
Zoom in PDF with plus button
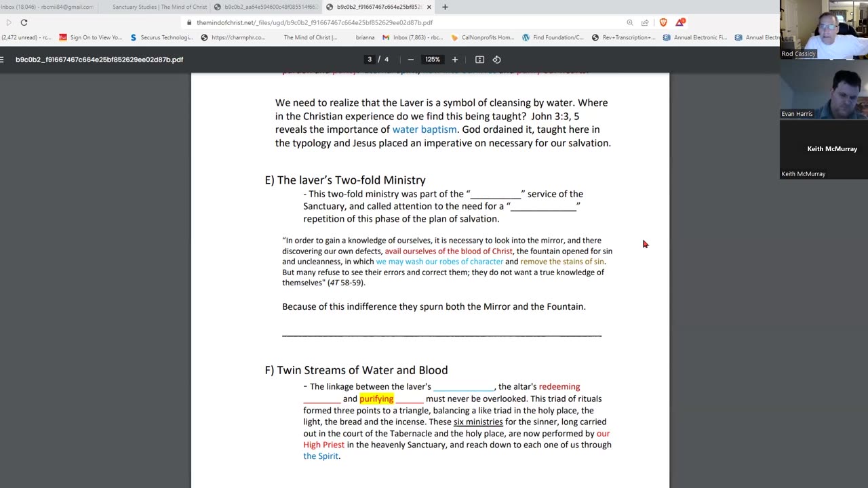(x=455, y=60)
